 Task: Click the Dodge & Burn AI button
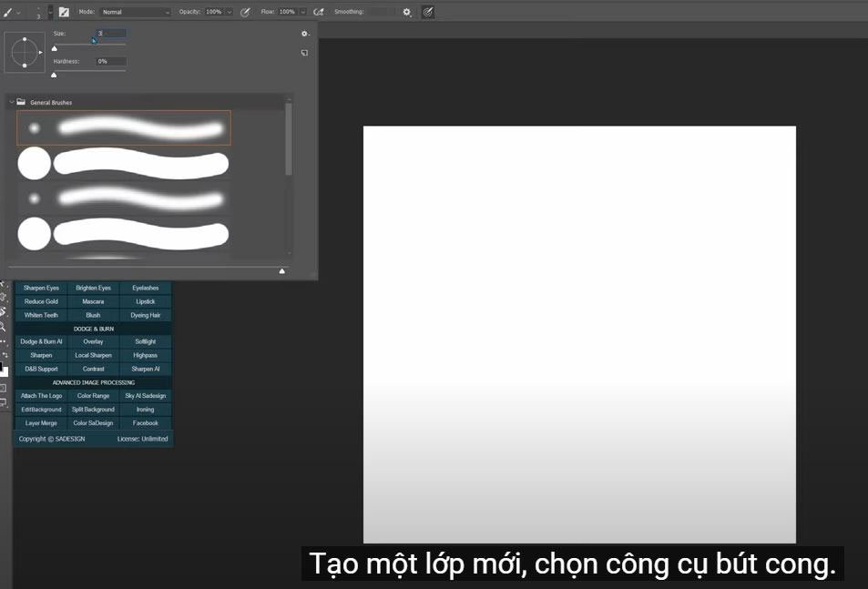[x=41, y=341]
